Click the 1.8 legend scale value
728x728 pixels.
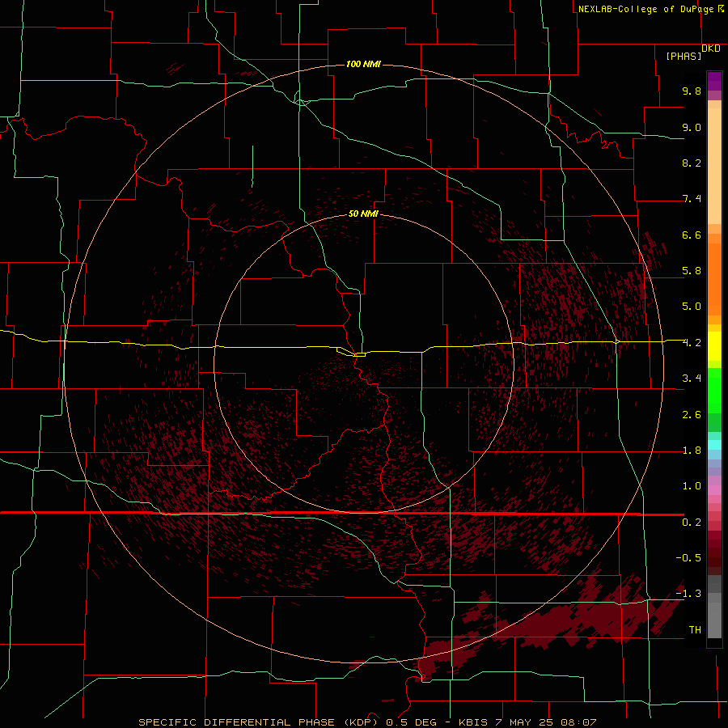click(692, 451)
